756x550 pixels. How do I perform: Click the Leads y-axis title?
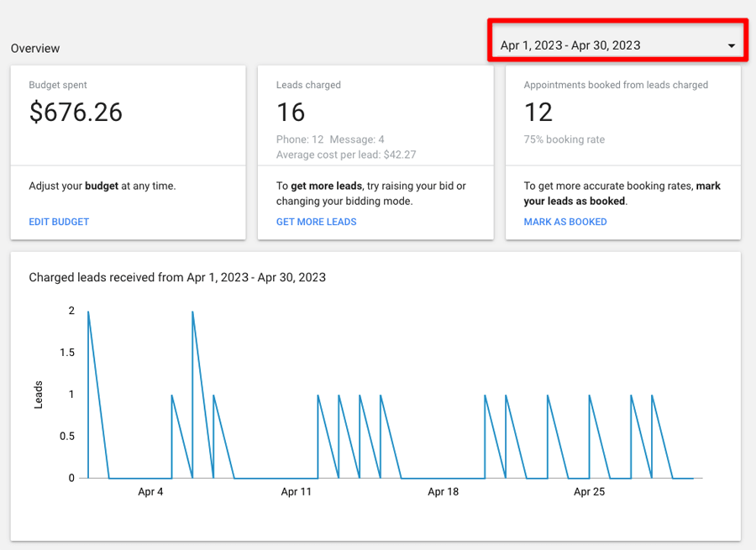click(x=39, y=395)
